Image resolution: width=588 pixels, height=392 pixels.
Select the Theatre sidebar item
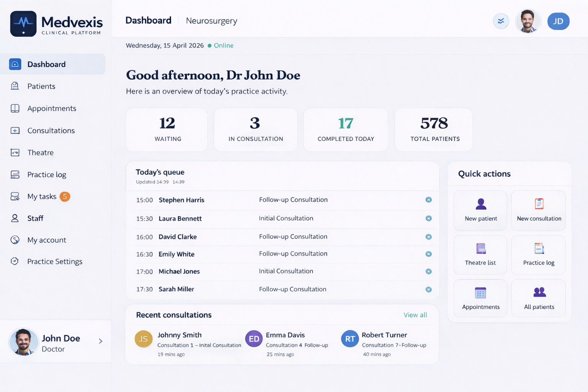[40, 152]
